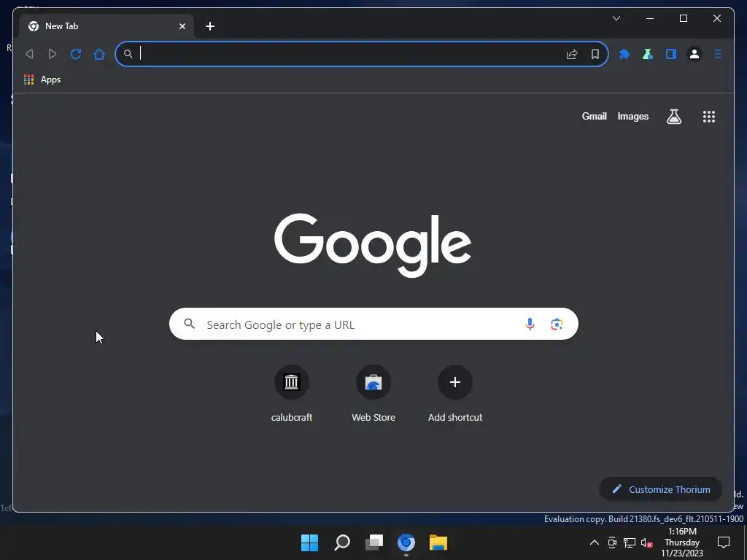Open network tray icon
This screenshot has width=747, height=560.
[630, 542]
